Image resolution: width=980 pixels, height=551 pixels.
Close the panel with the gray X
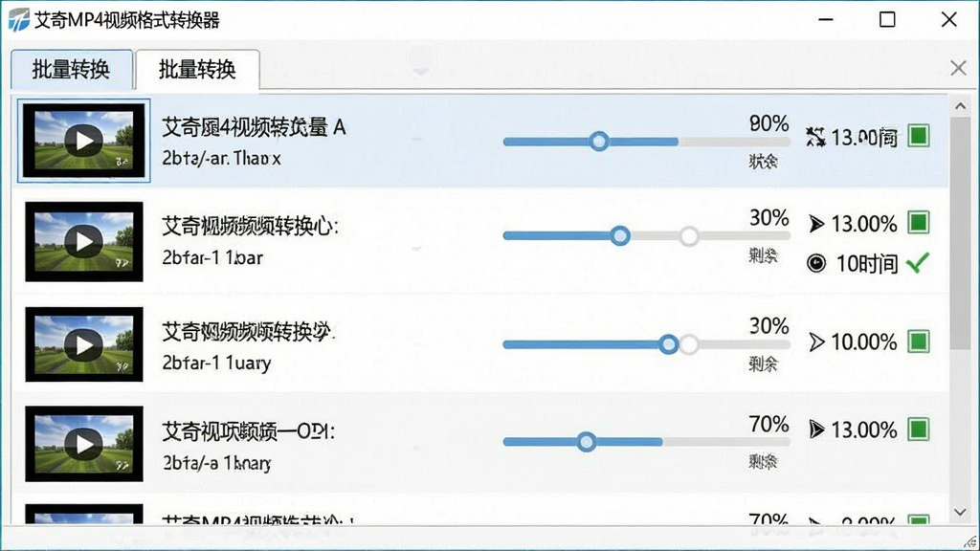point(957,68)
